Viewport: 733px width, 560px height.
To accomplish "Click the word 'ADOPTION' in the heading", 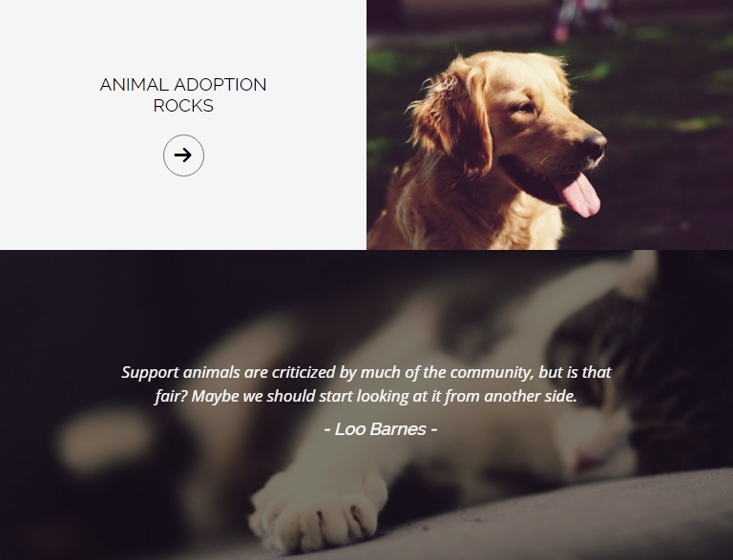I will pyautogui.click(x=220, y=85).
